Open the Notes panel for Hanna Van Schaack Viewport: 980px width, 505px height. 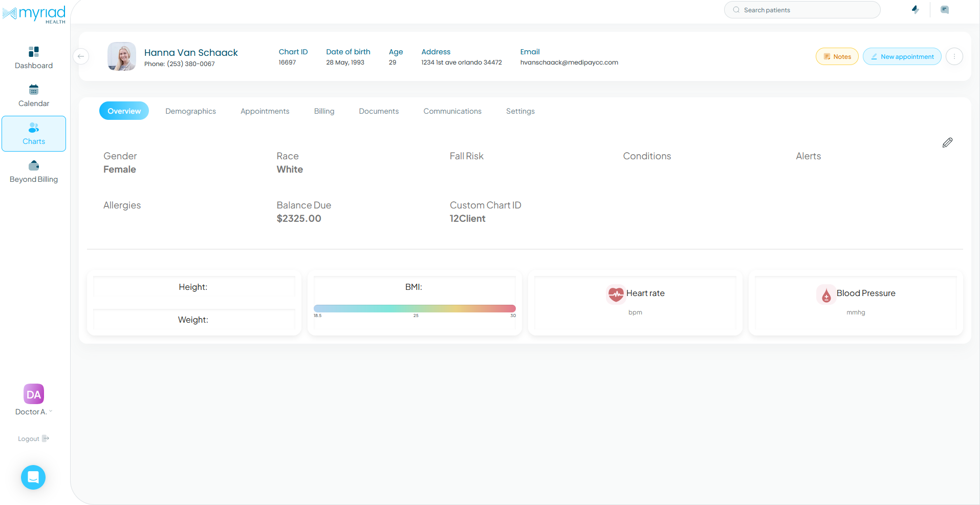click(837, 56)
